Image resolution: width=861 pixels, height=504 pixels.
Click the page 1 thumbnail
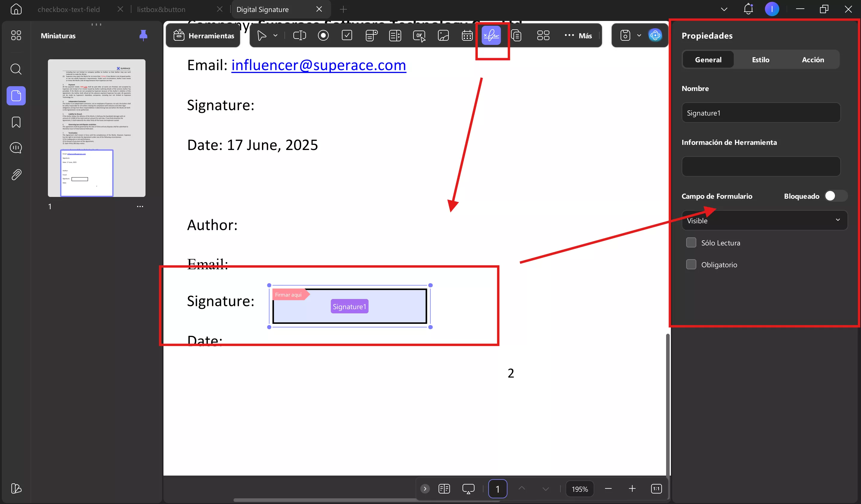pos(97,128)
